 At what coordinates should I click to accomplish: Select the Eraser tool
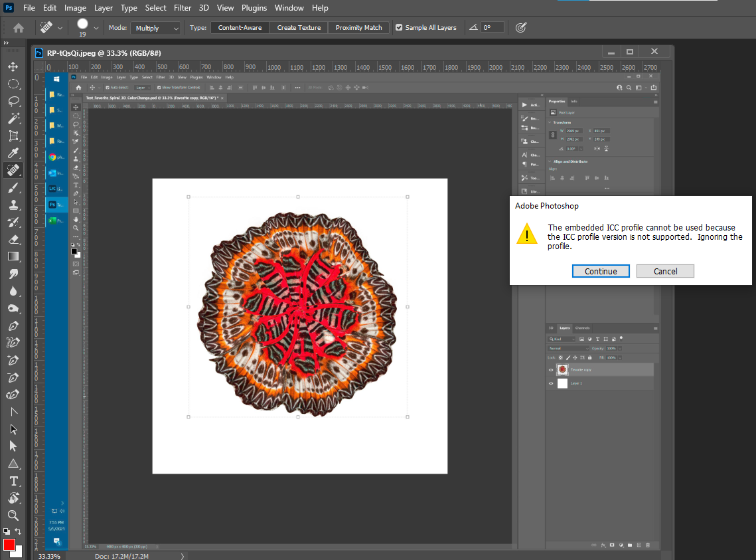[x=13, y=239]
